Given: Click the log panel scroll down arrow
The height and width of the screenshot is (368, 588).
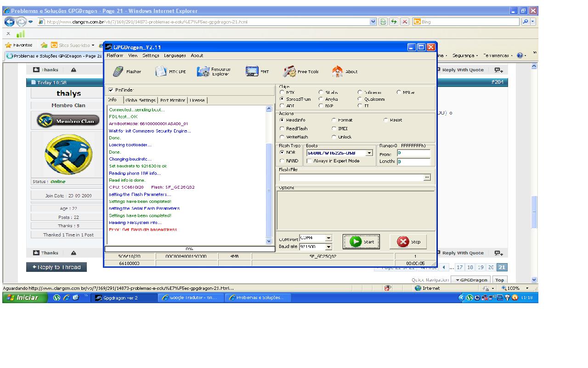Looking at the screenshot, I should coord(269,241).
